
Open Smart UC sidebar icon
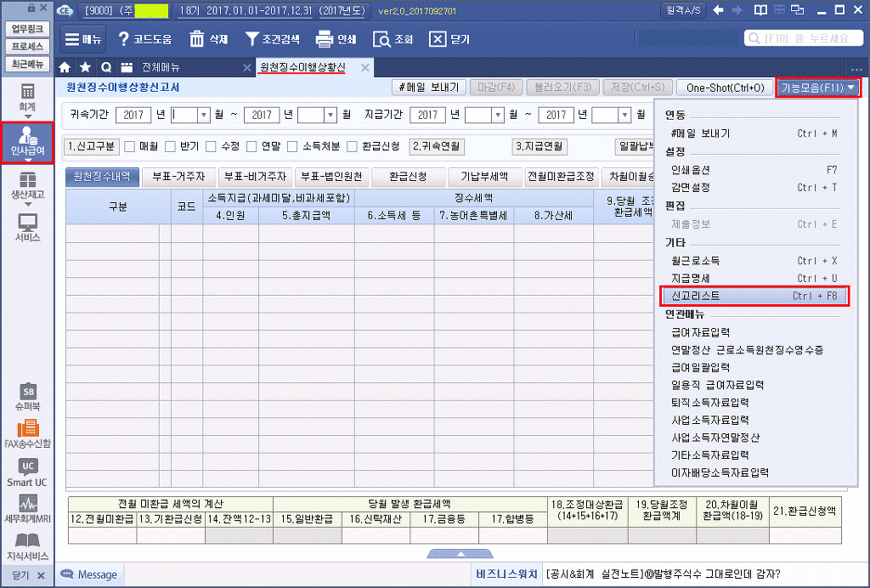pos(27,471)
